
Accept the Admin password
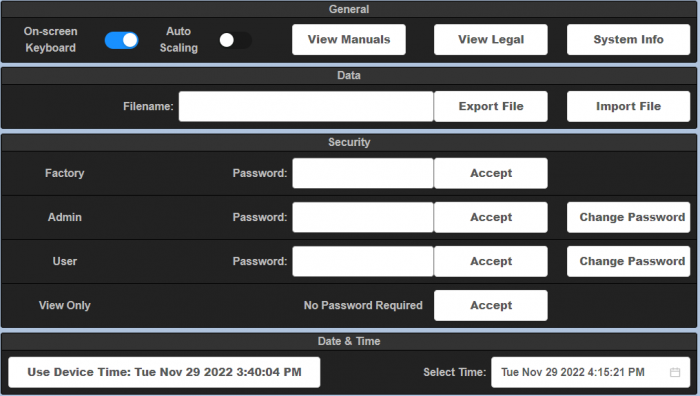pos(491,217)
